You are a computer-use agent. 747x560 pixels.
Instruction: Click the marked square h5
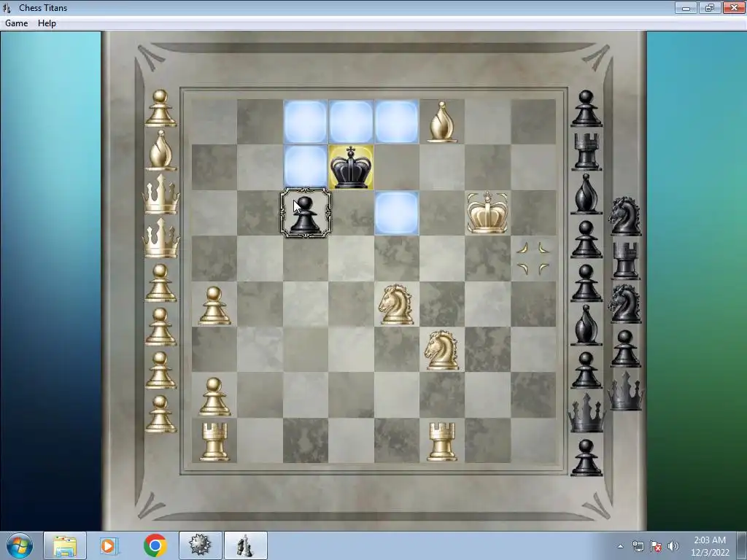533,259
